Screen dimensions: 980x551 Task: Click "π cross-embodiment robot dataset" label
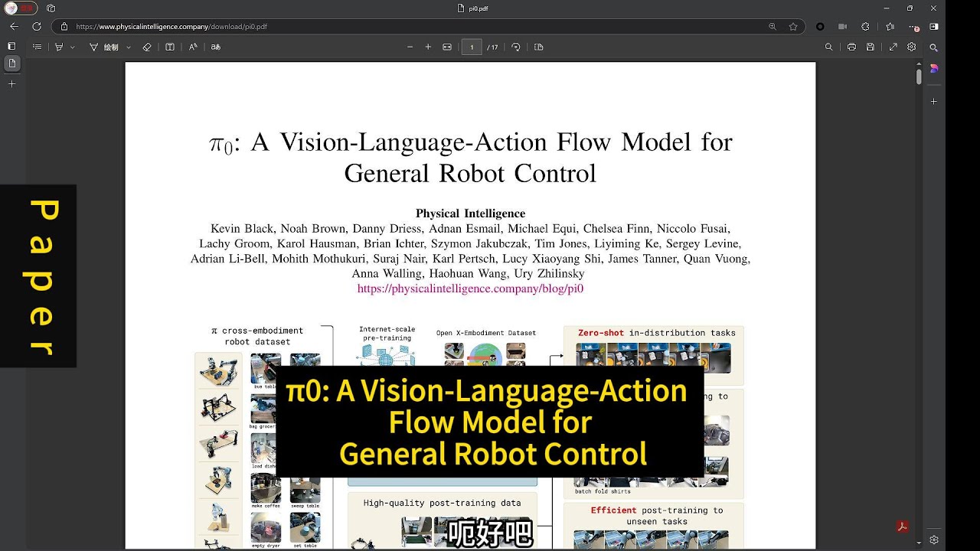coord(257,336)
